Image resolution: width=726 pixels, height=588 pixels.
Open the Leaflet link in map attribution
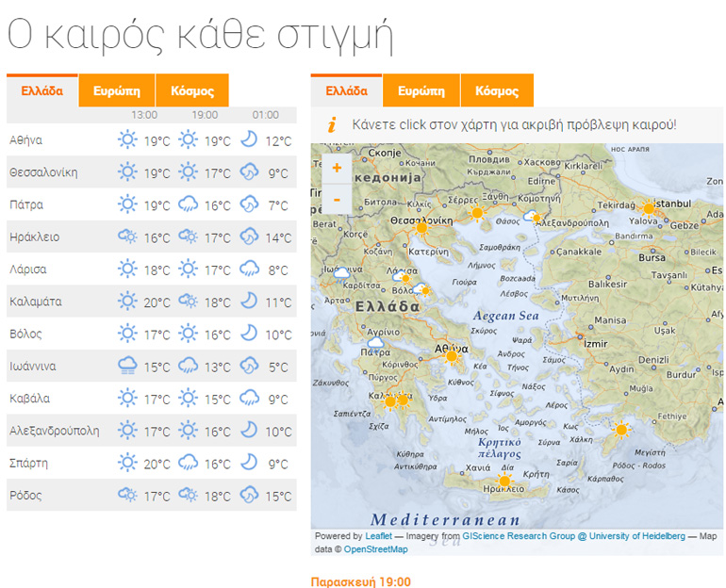[x=379, y=536]
